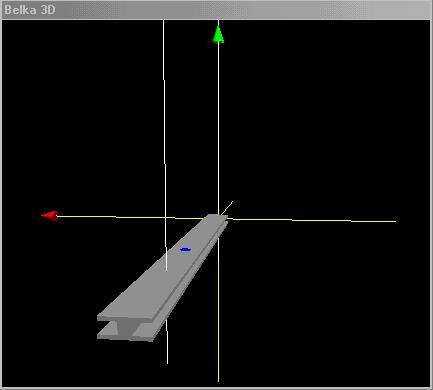Click where the white line meets the beam top
The width and height of the screenshot is (433, 390).
[166, 270]
